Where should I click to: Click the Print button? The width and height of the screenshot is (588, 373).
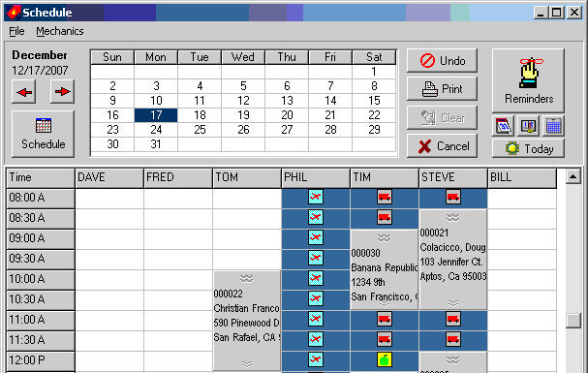[x=442, y=89]
